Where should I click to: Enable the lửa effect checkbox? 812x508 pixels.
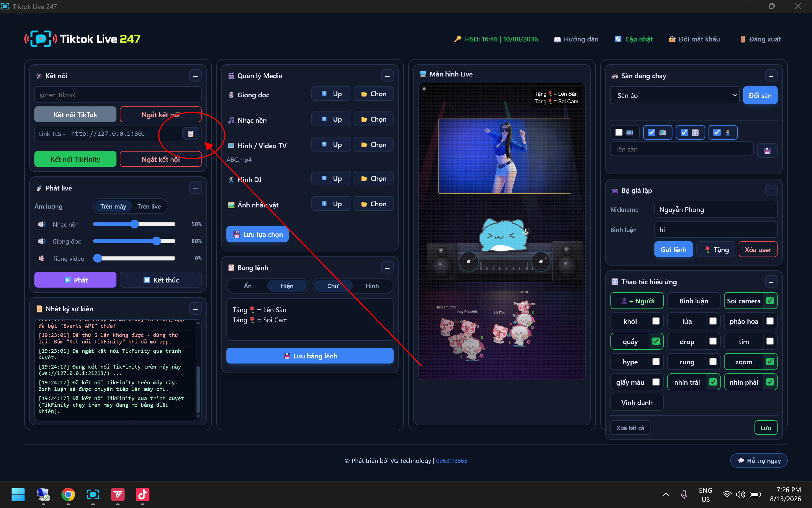tap(713, 321)
